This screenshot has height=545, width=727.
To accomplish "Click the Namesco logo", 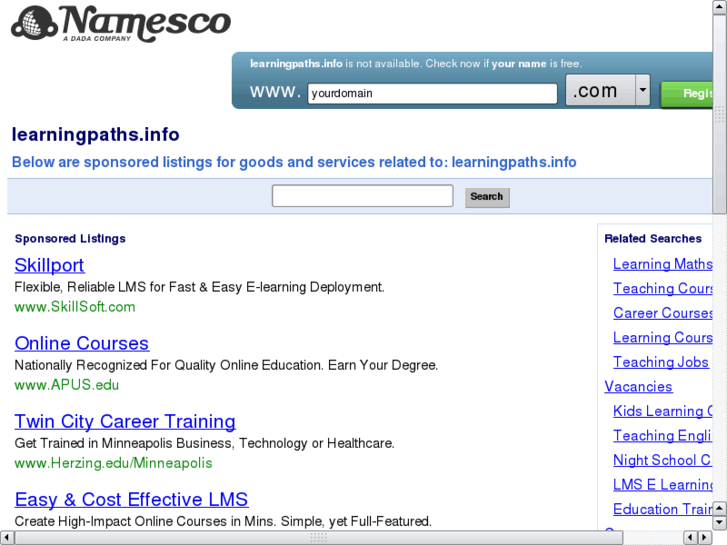I will tap(121, 24).
